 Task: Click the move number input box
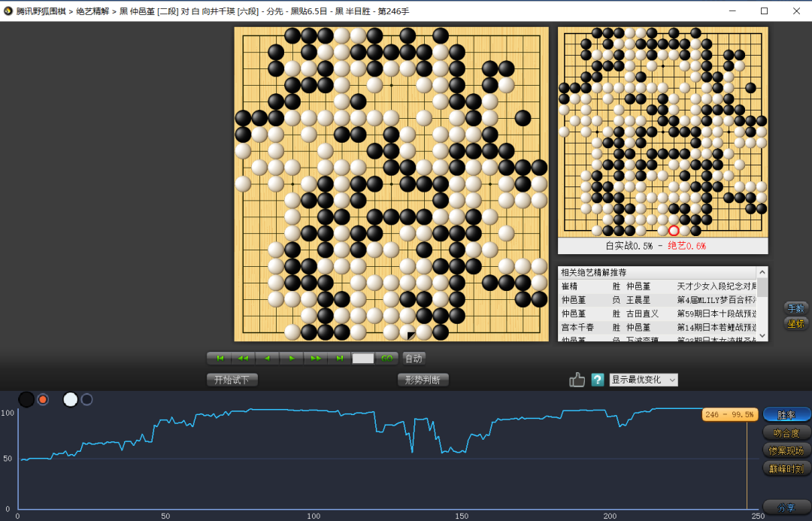363,359
